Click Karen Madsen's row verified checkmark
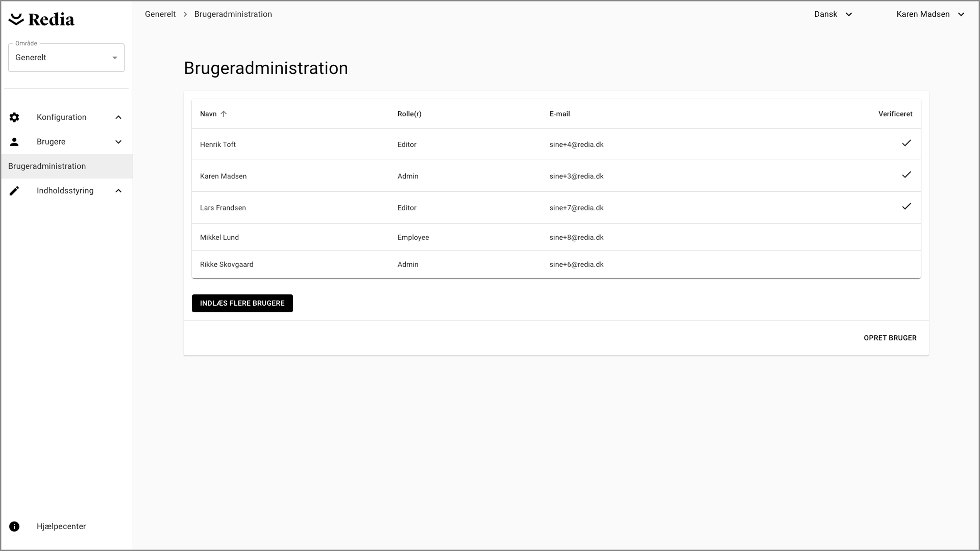The height and width of the screenshot is (551, 980). [906, 175]
